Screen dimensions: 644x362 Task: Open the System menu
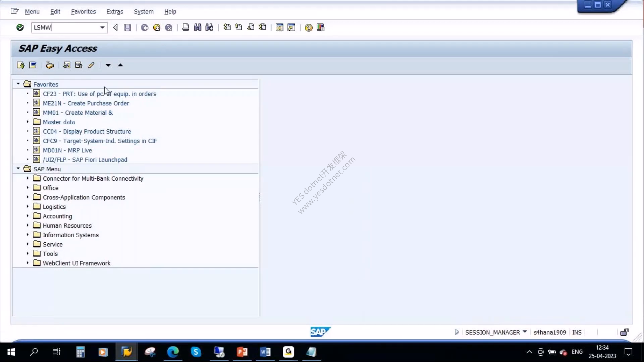[x=144, y=11]
